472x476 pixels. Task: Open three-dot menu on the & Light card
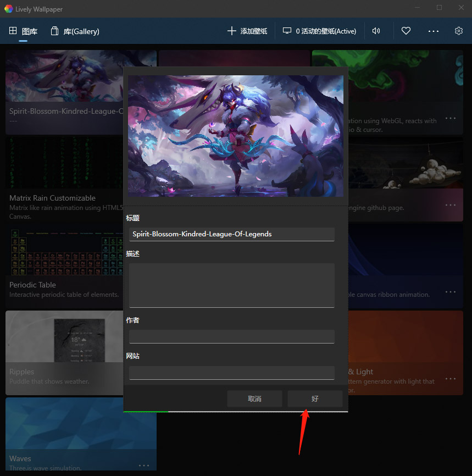[x=451, y=379]
